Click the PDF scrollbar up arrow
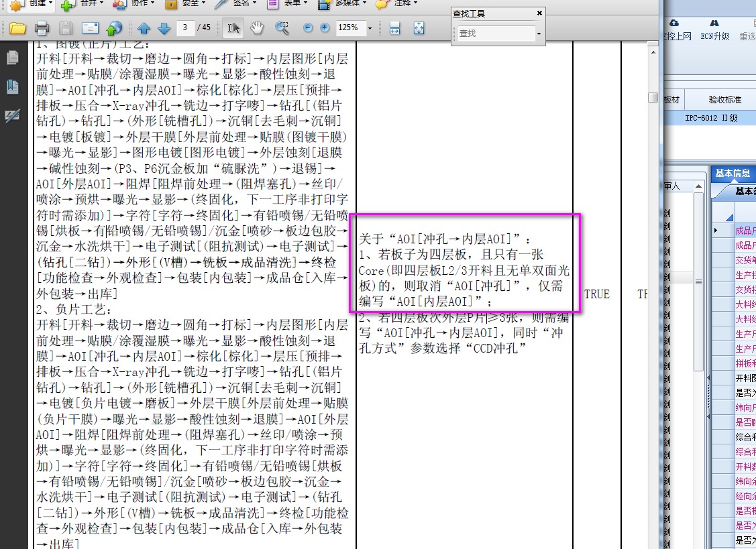The height and width of the screenshot is (549, 756). pos(653,52)
